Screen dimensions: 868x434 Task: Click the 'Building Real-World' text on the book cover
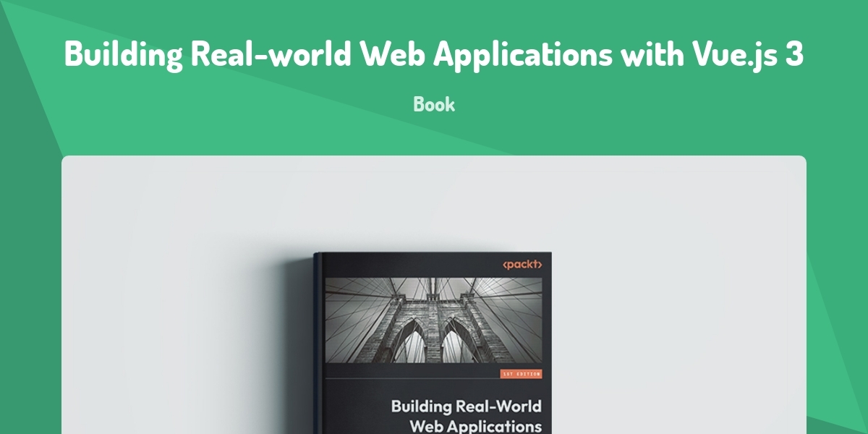(x=466, y=406)
